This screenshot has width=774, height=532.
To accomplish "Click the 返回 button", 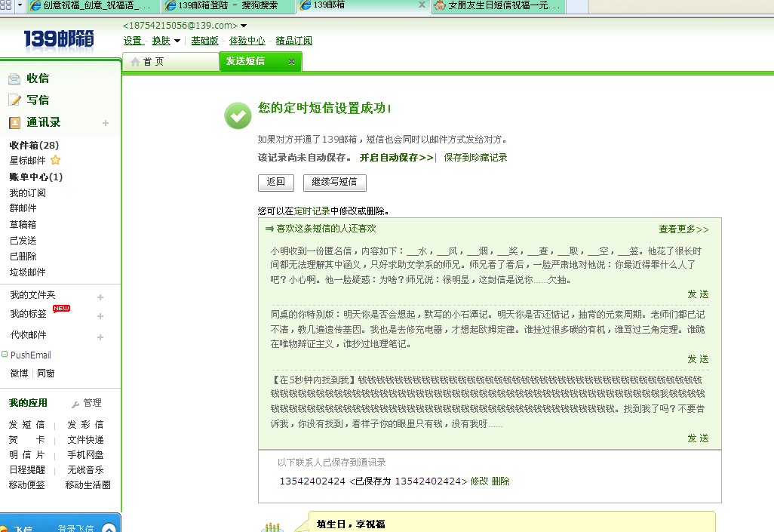I will [x=276, y=183].
